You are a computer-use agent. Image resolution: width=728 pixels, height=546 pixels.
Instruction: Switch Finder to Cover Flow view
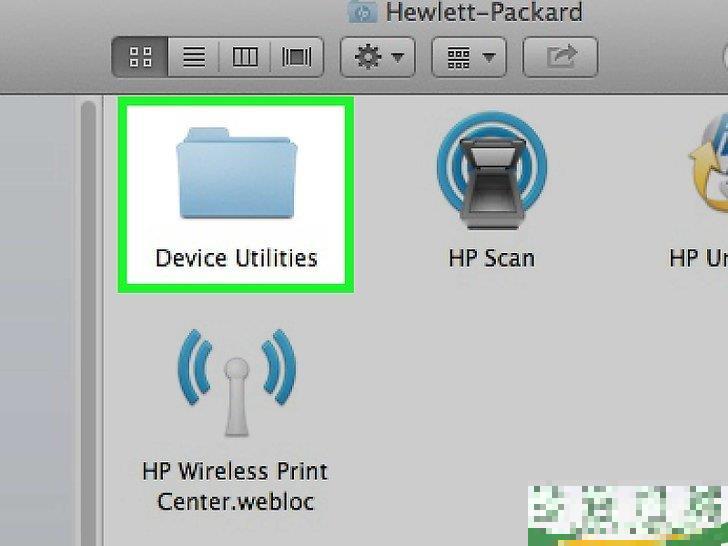(297, 57)
